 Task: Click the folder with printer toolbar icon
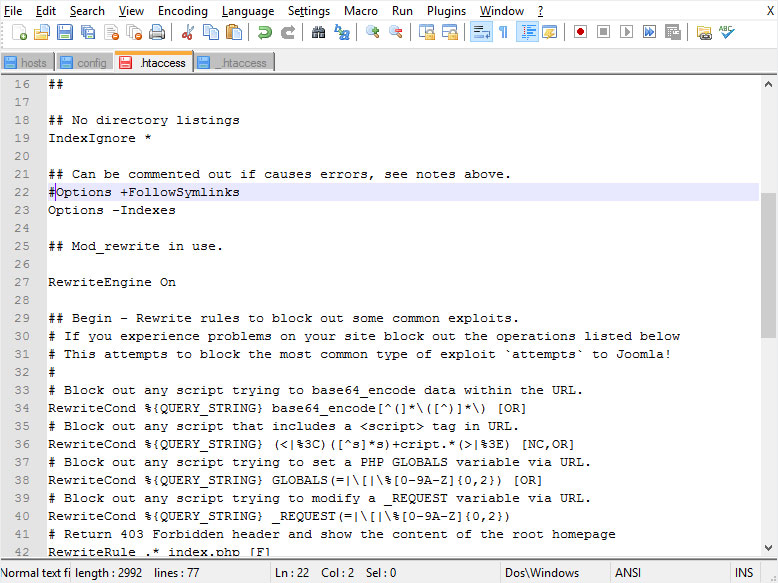[x=704, y=32]
